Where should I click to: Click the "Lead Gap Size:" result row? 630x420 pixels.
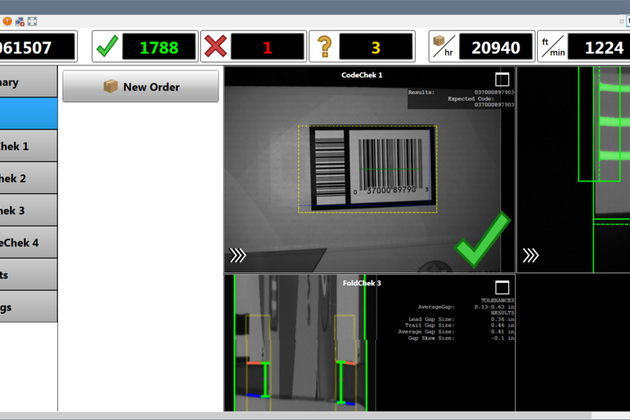461,319
